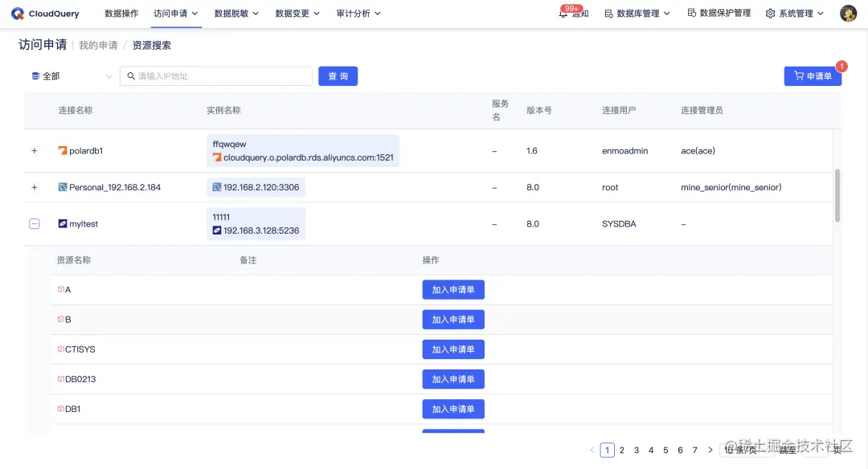Screen dimensions: 868x469
Task: Click the icon beside 192.168.2.120:3306
Action: click(x=217, y=187)
